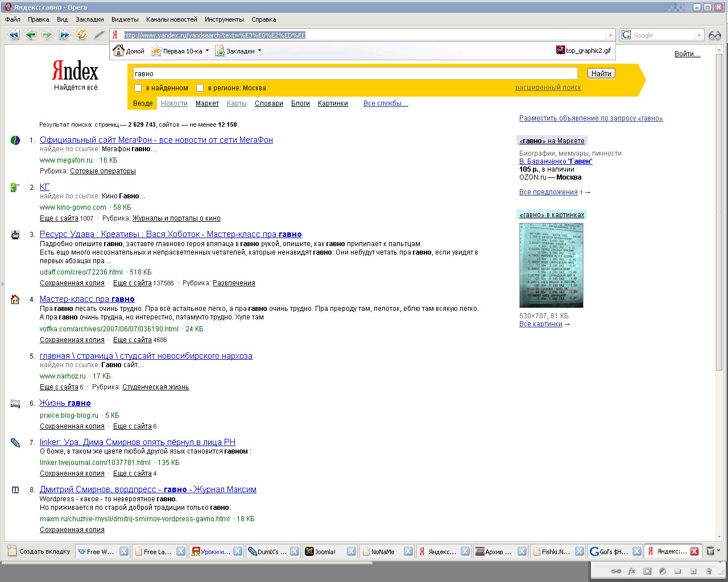The height and width of the screenshot is (582, 728).
Task: Click the Яndex logo
Action: 75,71
